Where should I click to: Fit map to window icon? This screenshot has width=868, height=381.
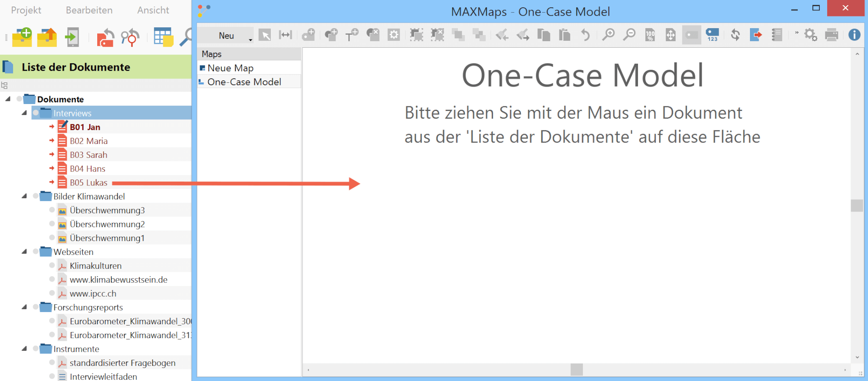[671, 35]
